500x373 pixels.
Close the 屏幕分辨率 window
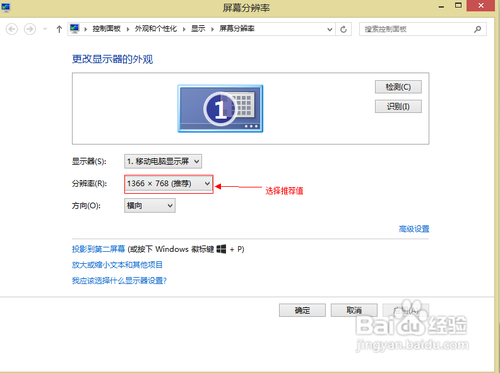[481, 6]
